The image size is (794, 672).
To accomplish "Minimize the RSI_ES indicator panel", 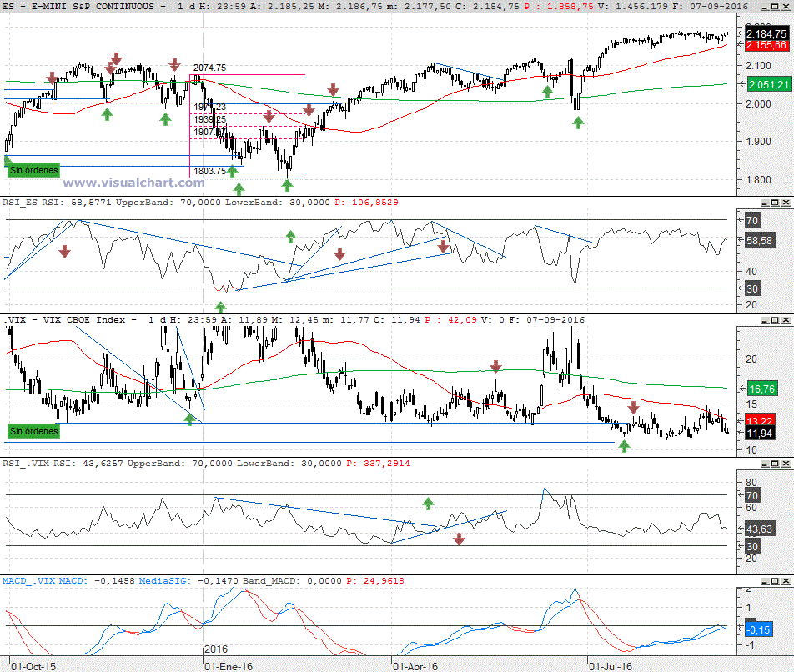I will pos(765,203).
